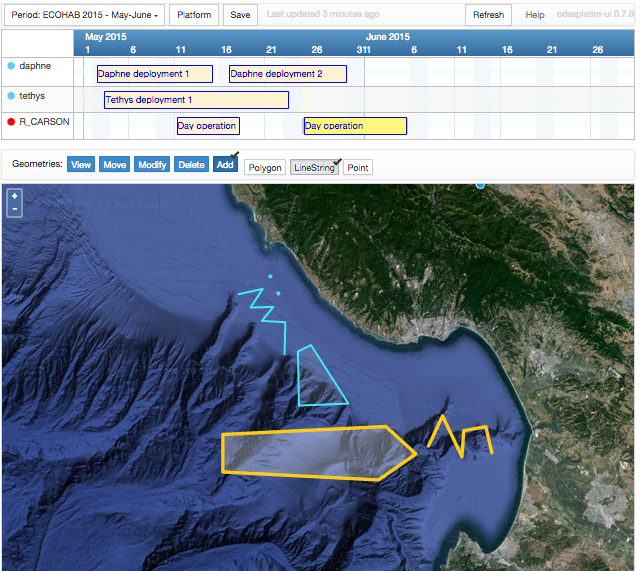Screen dimensions: 640x571
Task: Click the blue tethys platform dot
Action: (x=11, y=95)
